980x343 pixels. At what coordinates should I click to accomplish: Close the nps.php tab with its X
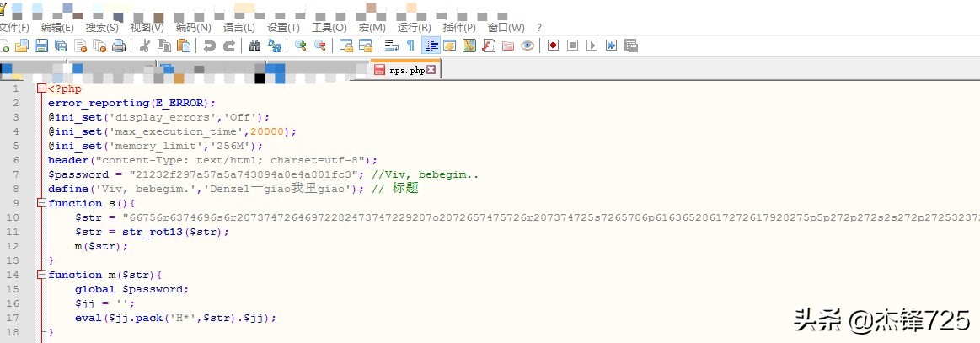(x=431, y=70)
